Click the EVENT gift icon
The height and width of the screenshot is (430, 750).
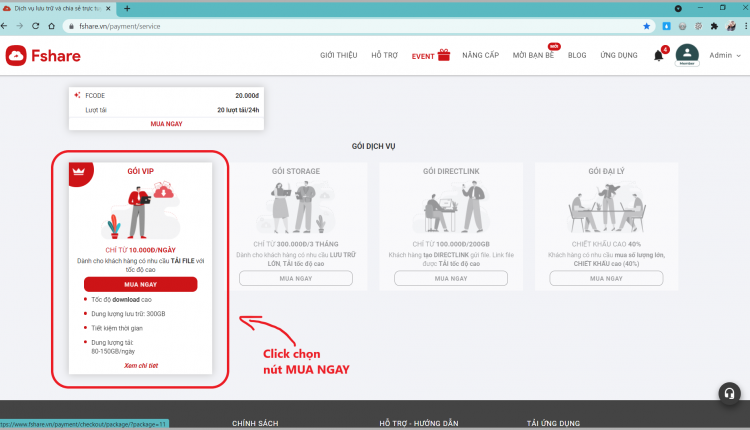444,55
